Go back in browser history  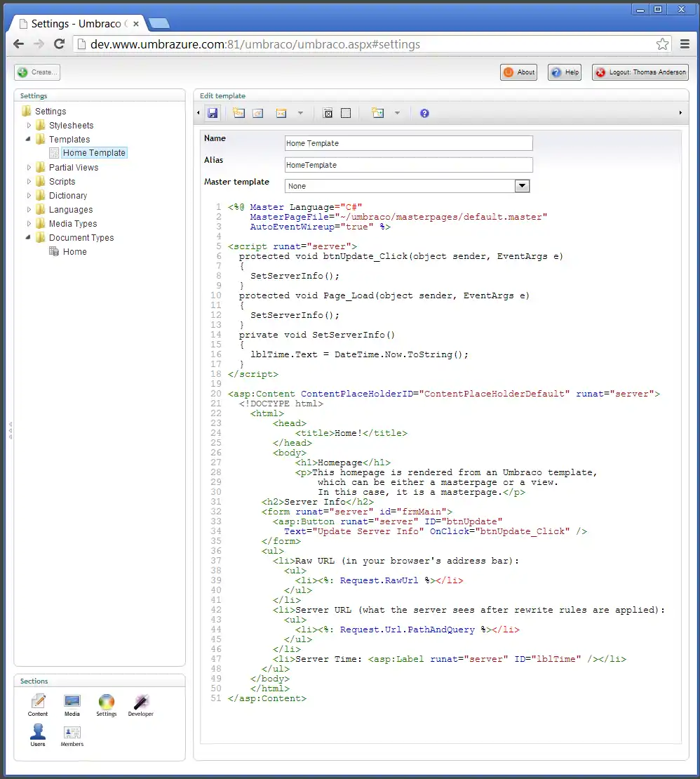point(19,44)
